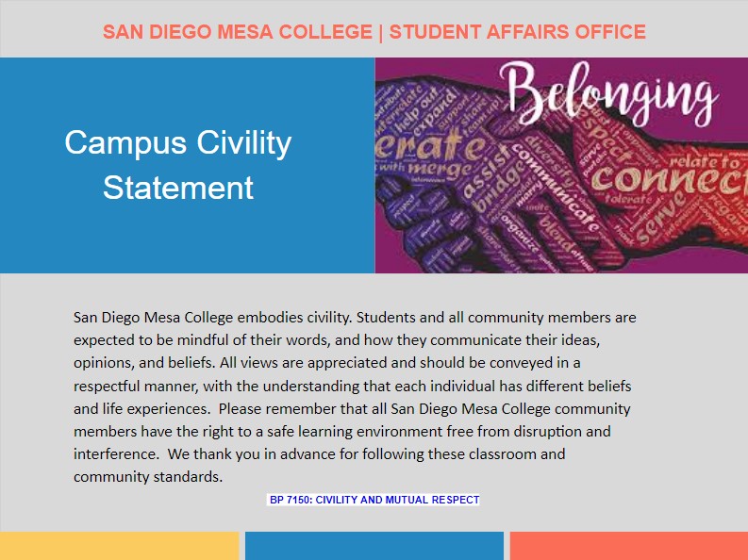Click 'STUDENT AFFAIRS OFFICE' in the header
Screen dimensions: 748x560
click(518, 32)
